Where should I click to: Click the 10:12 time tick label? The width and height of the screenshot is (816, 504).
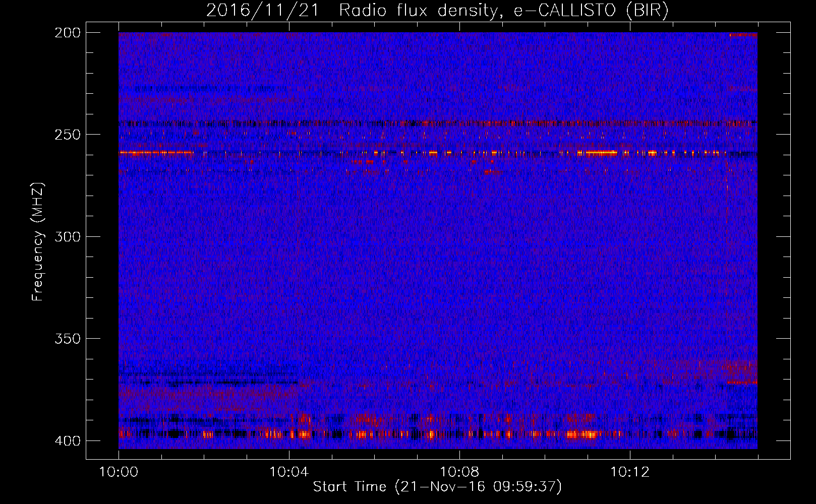[x=630, y=472]
